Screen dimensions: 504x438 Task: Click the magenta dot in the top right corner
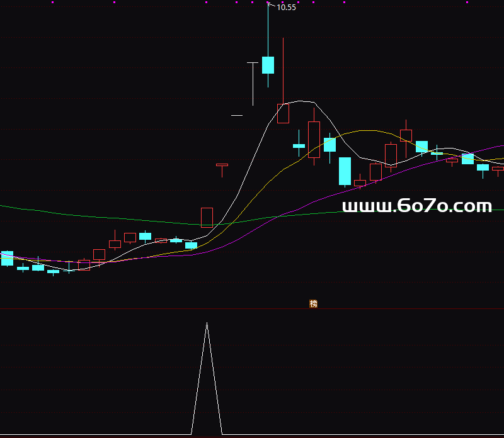click(467, 3)
